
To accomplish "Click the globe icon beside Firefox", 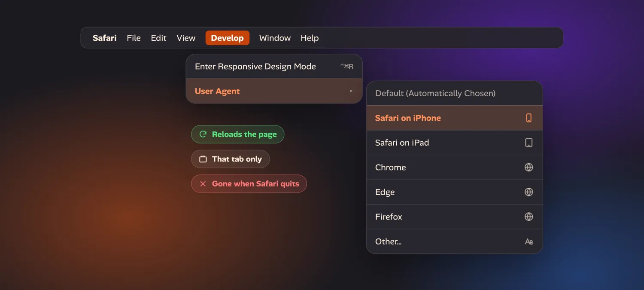I will [x=529, y=217].
